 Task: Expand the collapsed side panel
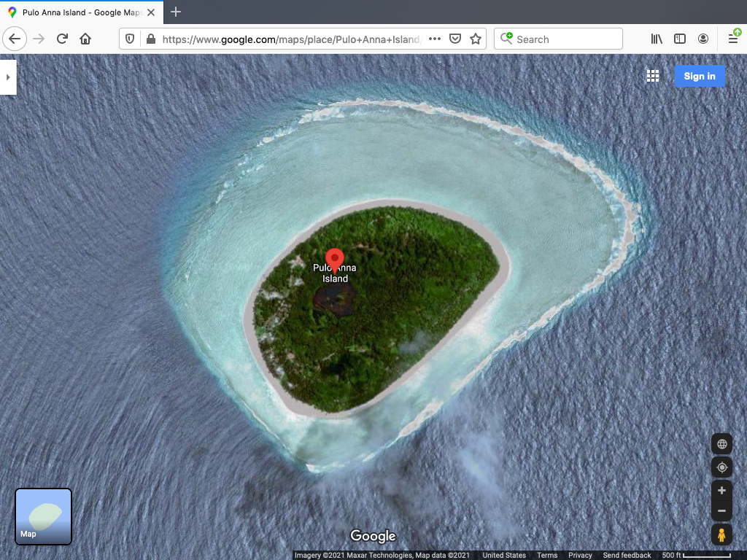coord(8,77)
